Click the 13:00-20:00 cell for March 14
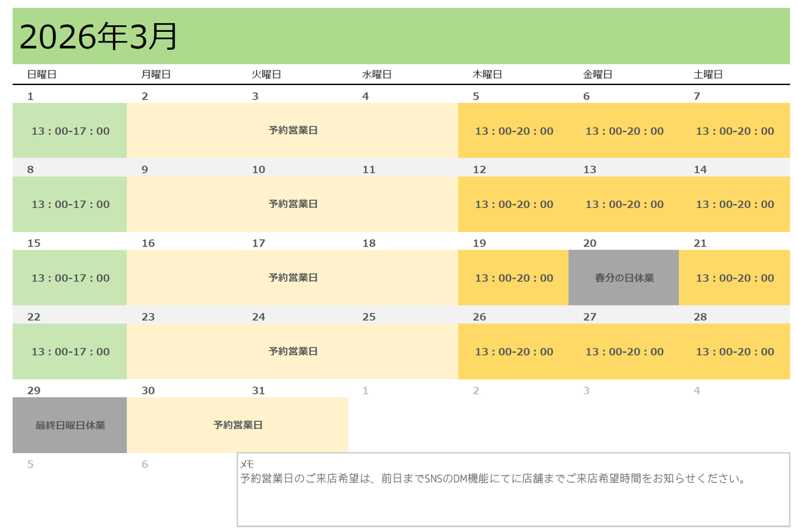The width and height of the screenshot is (797, 532). 735,205
